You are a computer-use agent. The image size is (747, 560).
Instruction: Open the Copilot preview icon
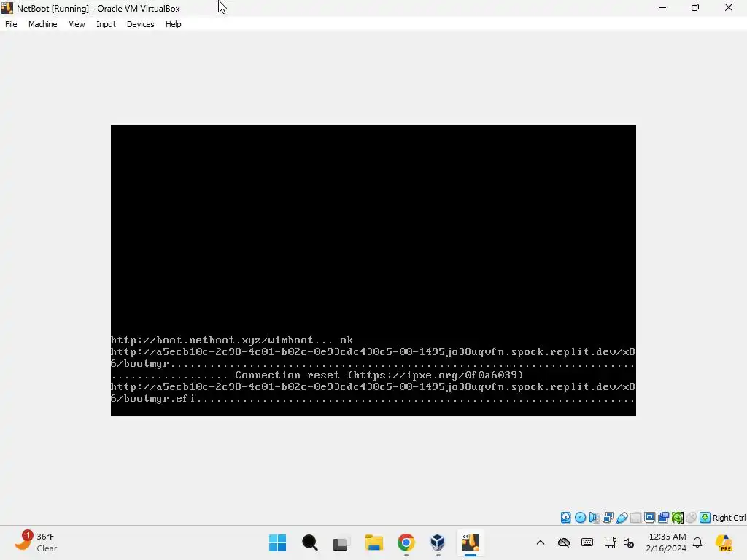pyautogui.click(x=724, y=542)
